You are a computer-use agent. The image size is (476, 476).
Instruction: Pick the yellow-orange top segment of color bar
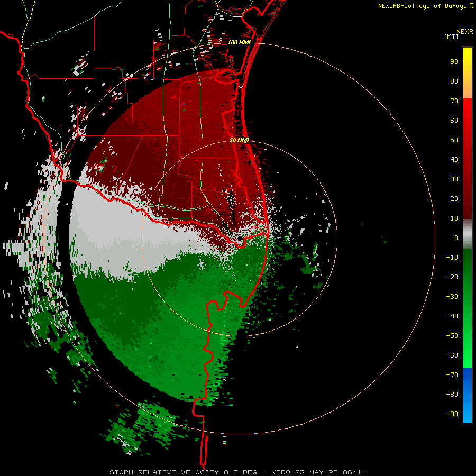467,73
